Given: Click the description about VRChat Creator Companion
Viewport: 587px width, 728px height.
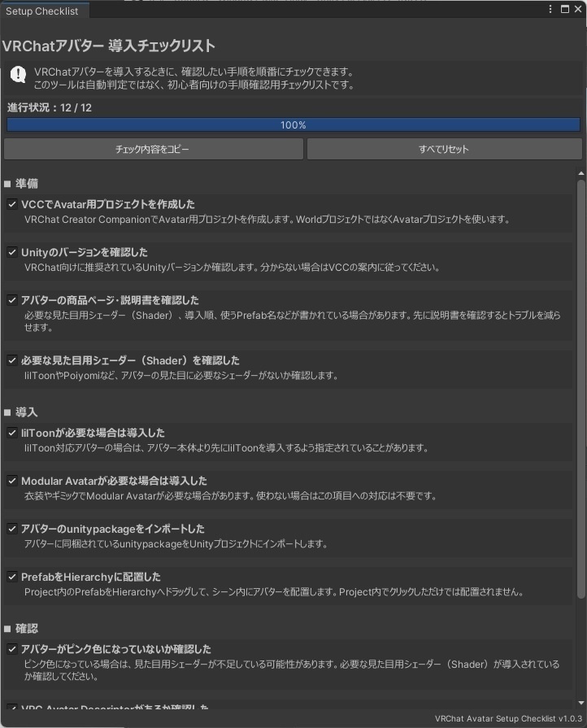Looking at the screenshot, I should [x=267, y=220].
